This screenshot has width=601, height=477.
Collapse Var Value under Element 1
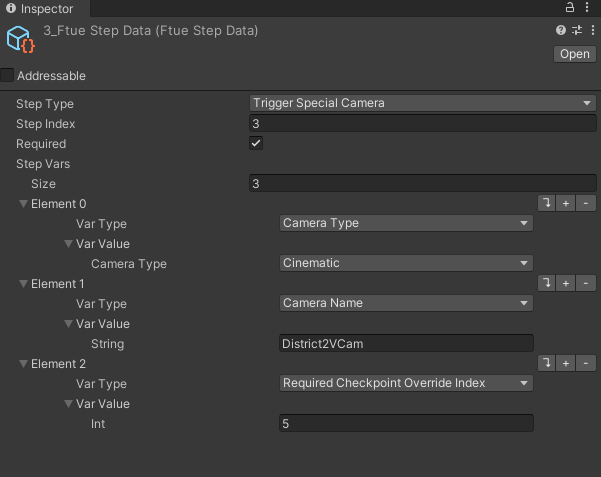pyautogui.click(x=68, y=324)
